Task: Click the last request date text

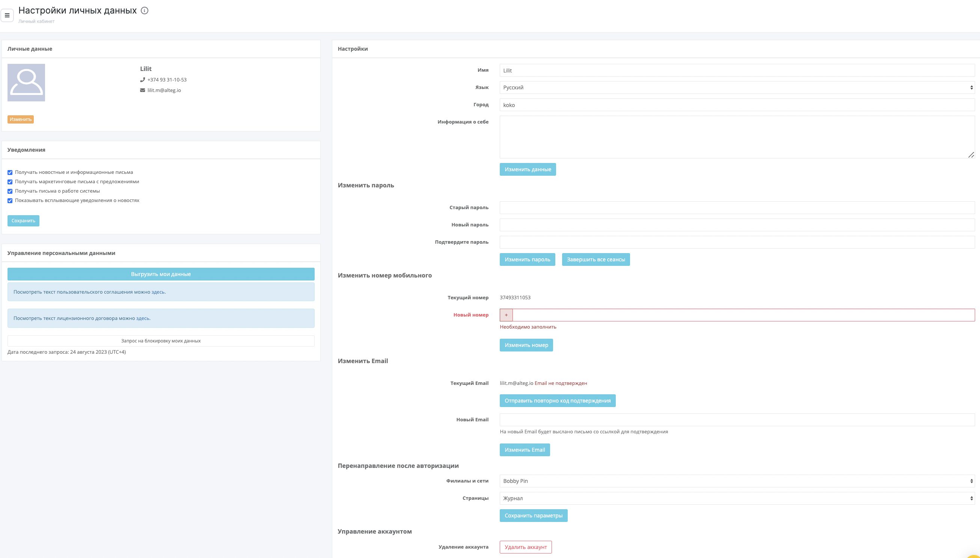Action: click(67, 352)
